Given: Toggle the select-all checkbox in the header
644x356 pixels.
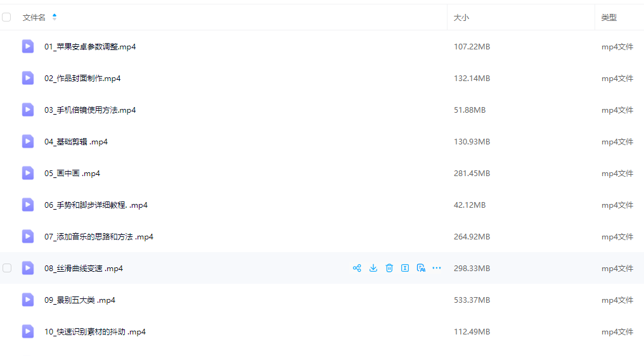Looking at the screenshot, I should click(x=6, y=17).
